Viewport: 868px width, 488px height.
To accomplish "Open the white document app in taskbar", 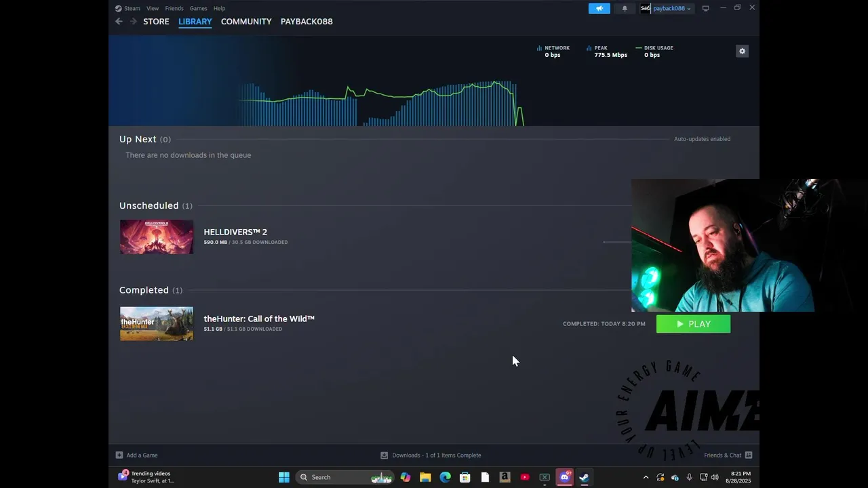I will tap(485, 477).
